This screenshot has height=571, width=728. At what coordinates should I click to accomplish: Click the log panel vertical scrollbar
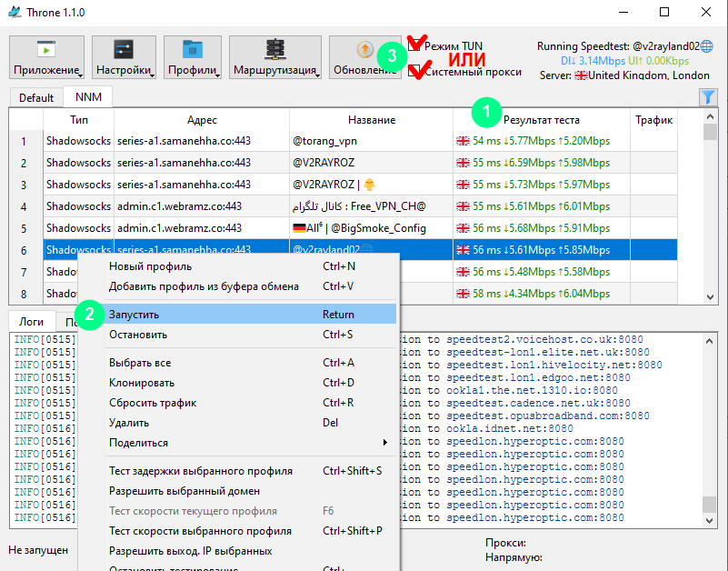[711, 427]
